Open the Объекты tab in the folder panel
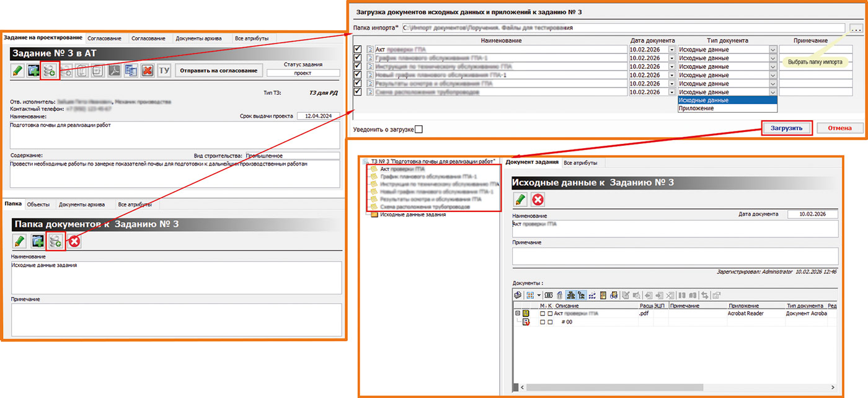This screenshot has height=398, width=868. [38, 204]
